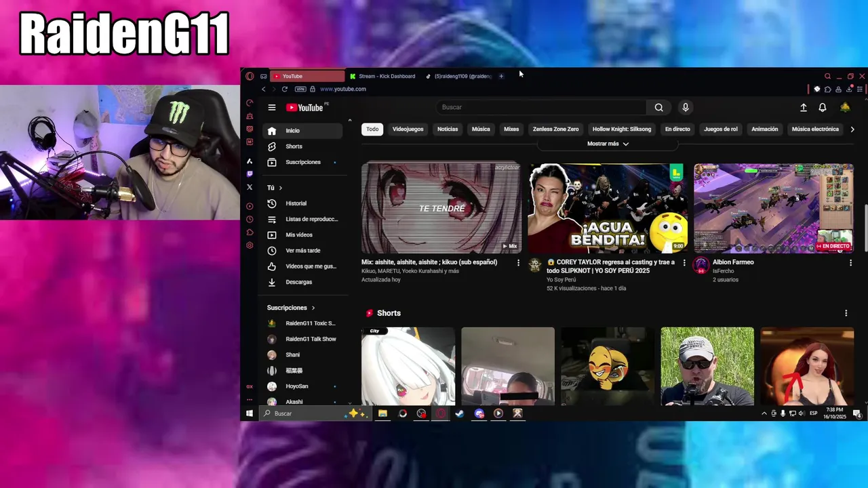Click the VPN badge in address bar

click(300, 89)
